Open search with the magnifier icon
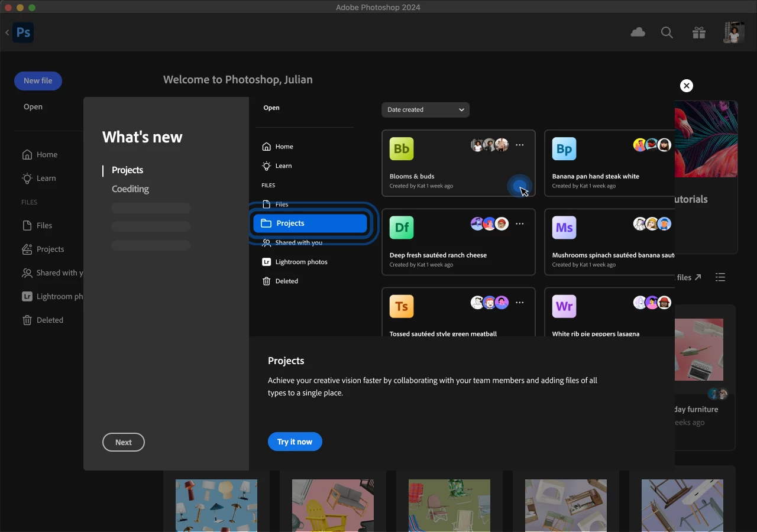 [x=667, y=33]
